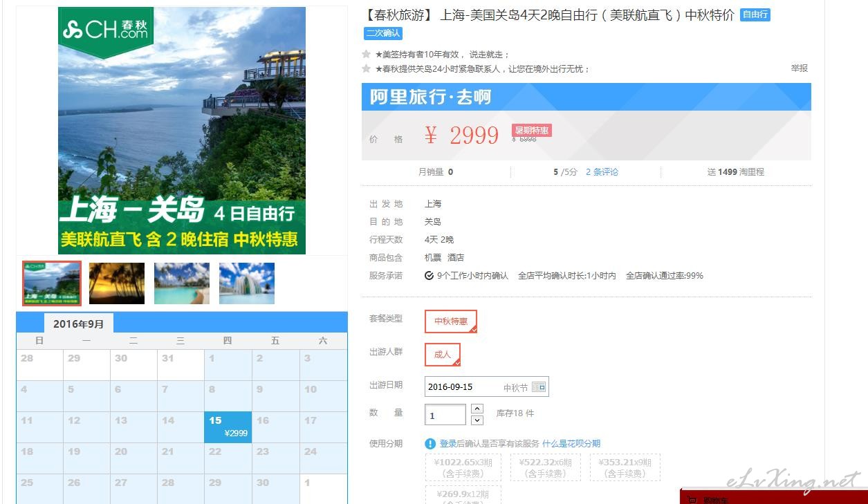Image resolution: width=868 pixels, height=504 pixels.
Task: Click the 举报 report link
Action: tap(800, 68)
